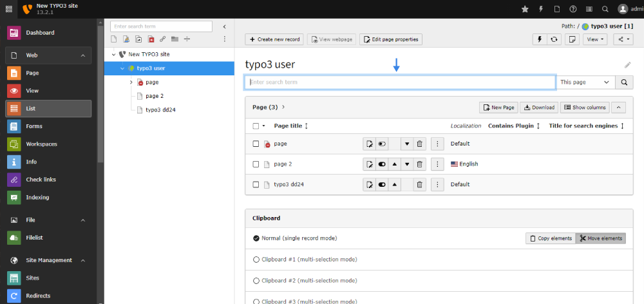Open more options for 'page 2' record
Screen dimensions: 644x304
(437, 164)
